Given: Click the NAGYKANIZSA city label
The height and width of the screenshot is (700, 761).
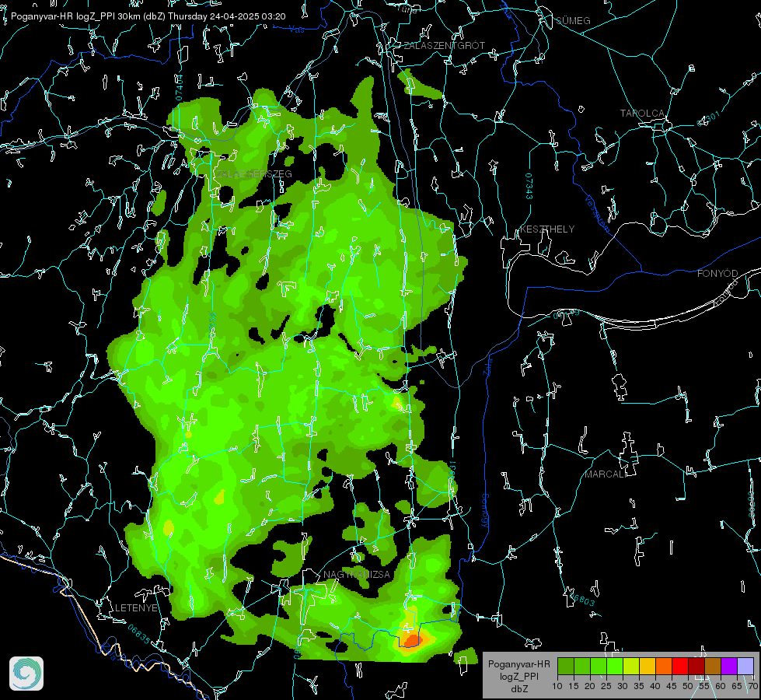Looking at the screenshot, I should coord(357,574).
